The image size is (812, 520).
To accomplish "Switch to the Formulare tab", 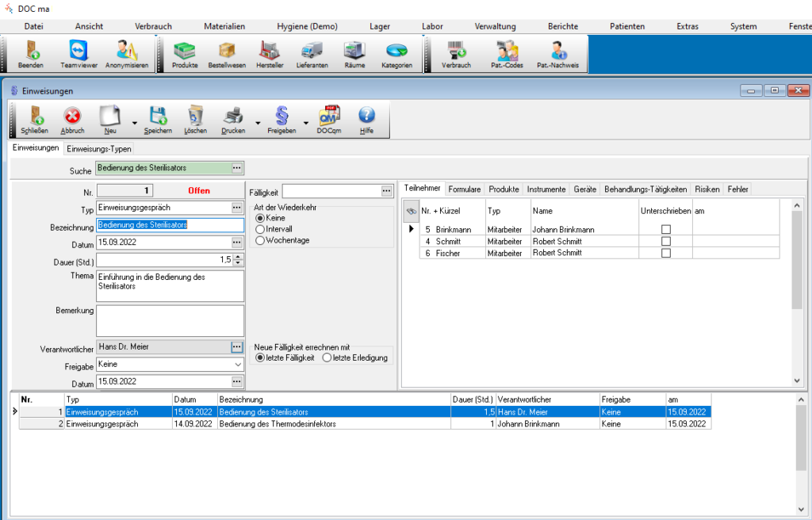I will 465,189.
